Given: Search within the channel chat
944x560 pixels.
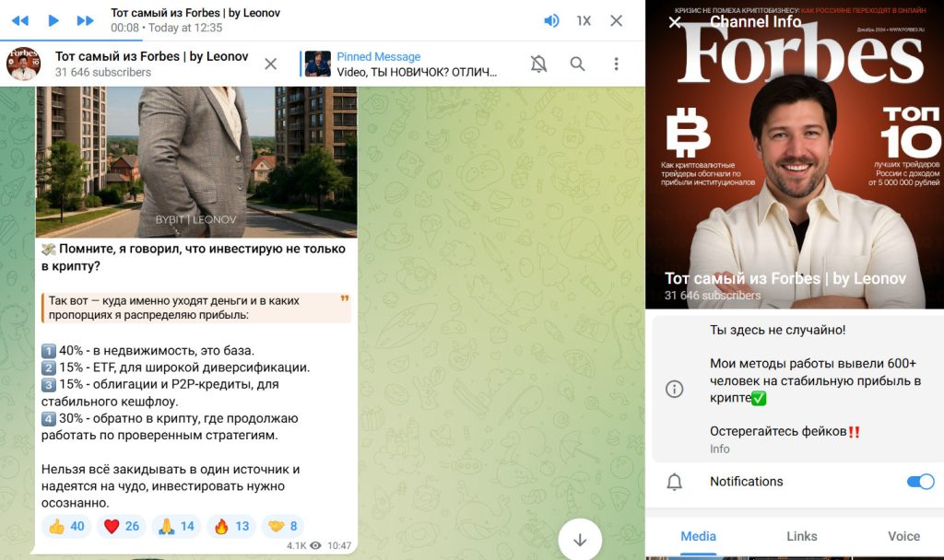Looking at the screenshot, I should (577, 64).
